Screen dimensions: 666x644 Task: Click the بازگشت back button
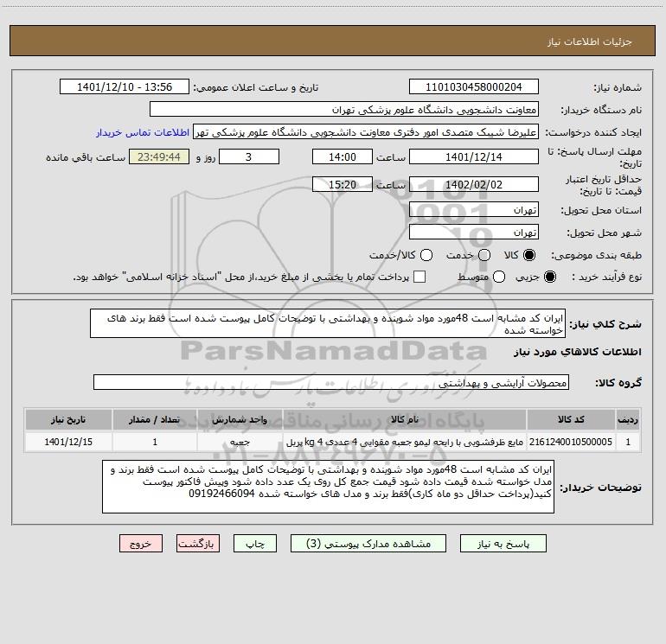[198, 544]
